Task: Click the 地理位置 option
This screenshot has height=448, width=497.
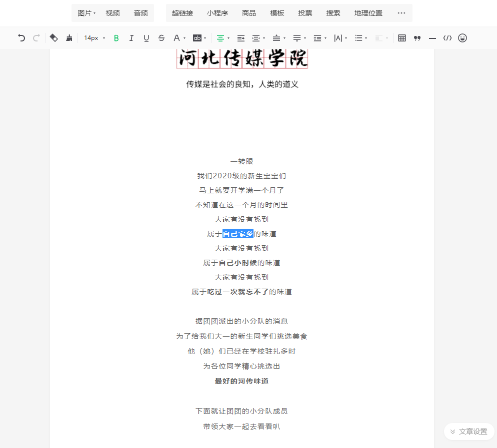Action: pyautogui.click(x=368, y=13)
